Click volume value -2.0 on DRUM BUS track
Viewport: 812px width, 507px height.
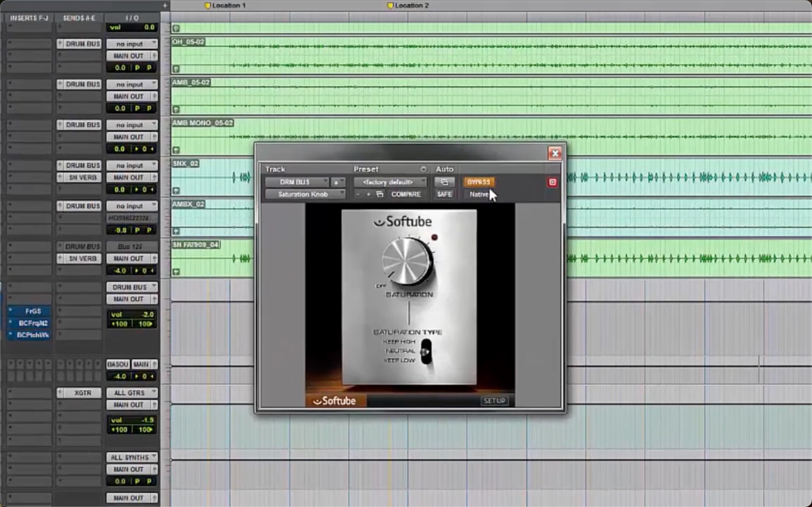coord(148,314)
